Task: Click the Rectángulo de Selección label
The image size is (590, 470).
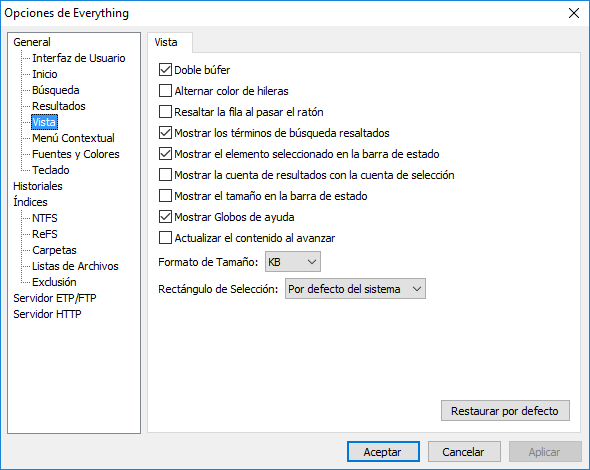Action: (218, 289)
